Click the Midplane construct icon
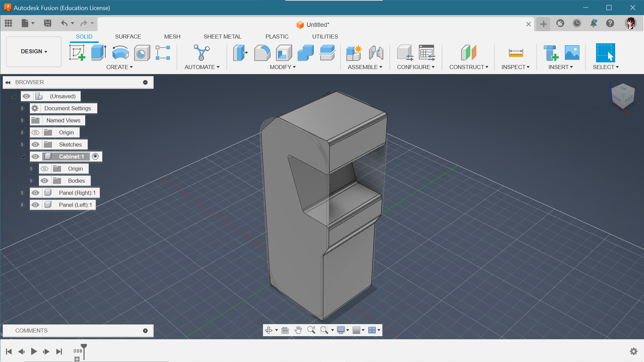The width and height of the screenshot is (644, 362). 469,53
